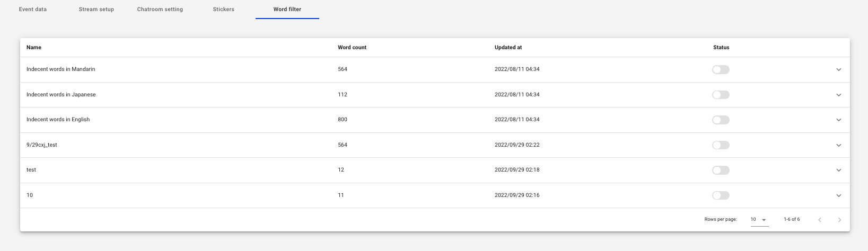Select the Stickers tab
The width and height of the screenshot is (868, 251).
[x=223, y=10]
